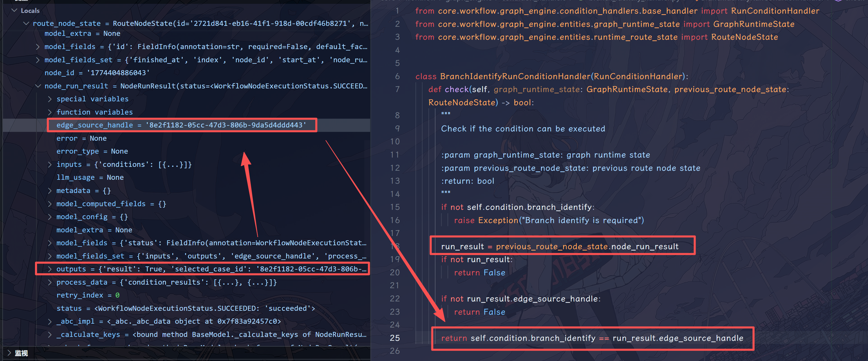868x361 pixels.
Task: Expand process_data condition_results entry
Action: click(x=50, y=282)
